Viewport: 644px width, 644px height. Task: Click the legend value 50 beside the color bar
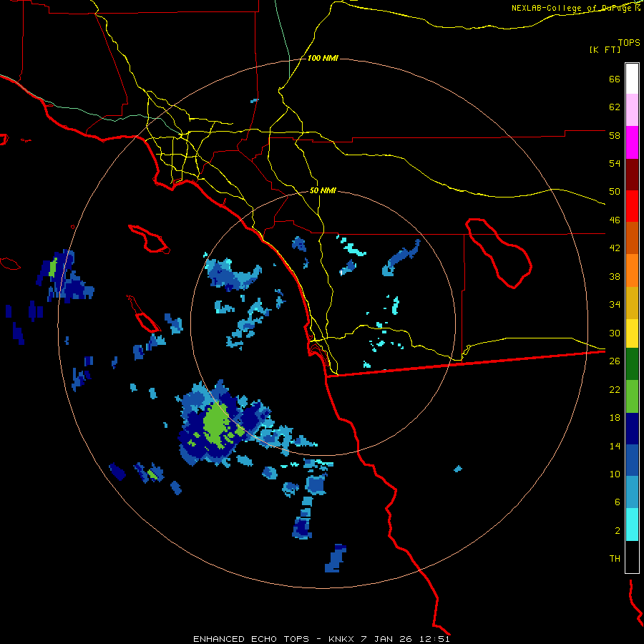tap(615, 192)
